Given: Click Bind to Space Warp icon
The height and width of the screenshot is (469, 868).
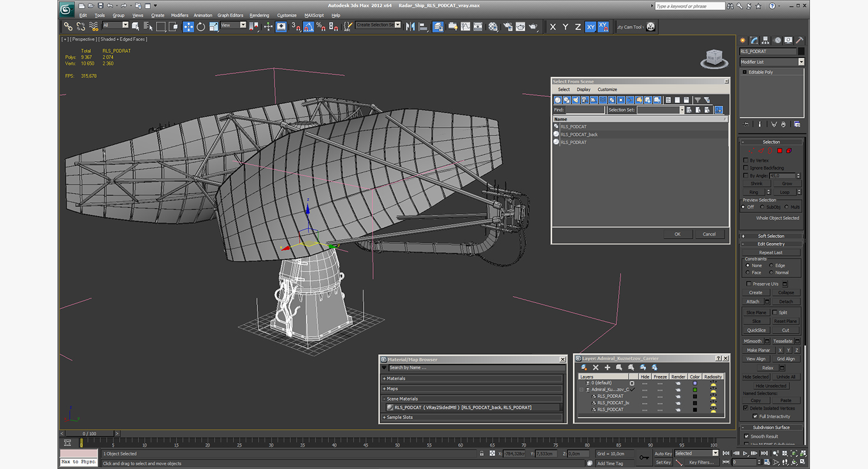Looking at the screenshot, I should click(93, 26).
